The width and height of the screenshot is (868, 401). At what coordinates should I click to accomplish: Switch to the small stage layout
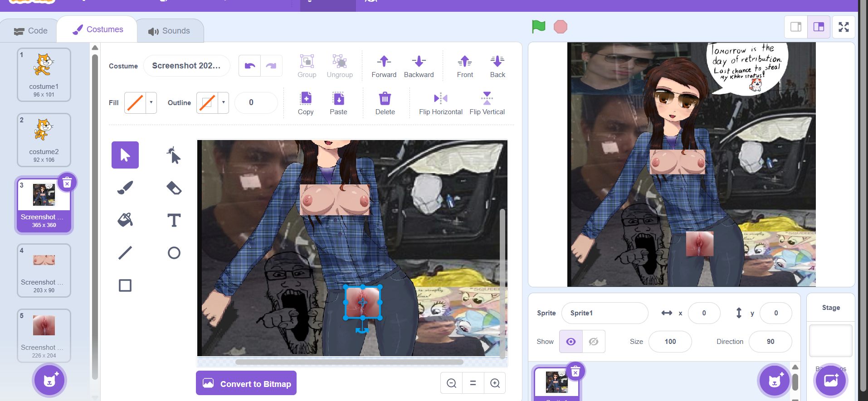796,27
